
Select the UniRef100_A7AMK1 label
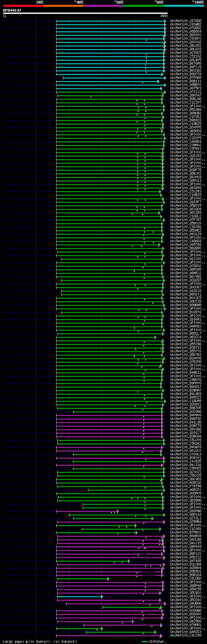[x=186, y=625]
